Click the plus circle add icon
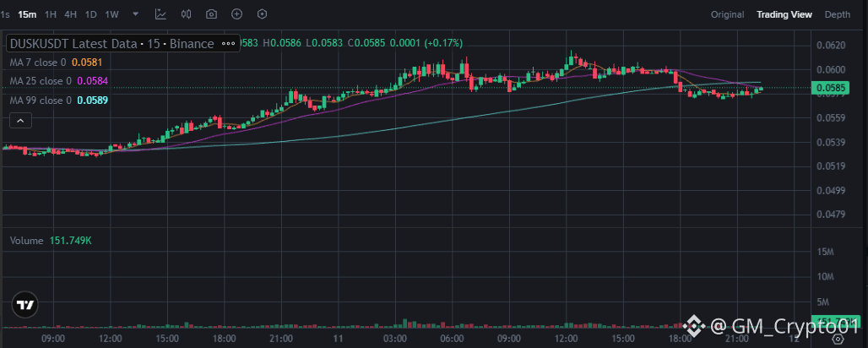This screenshot has height=348, width=868. (236, 14)
